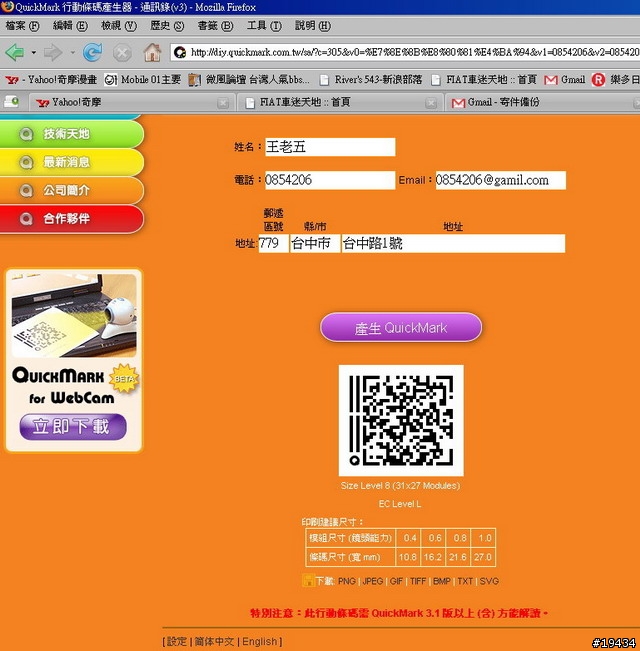Screen dimensions: 640x651
Task: Switch to the first tab with QuickMark icon
Action: point(12,102)
